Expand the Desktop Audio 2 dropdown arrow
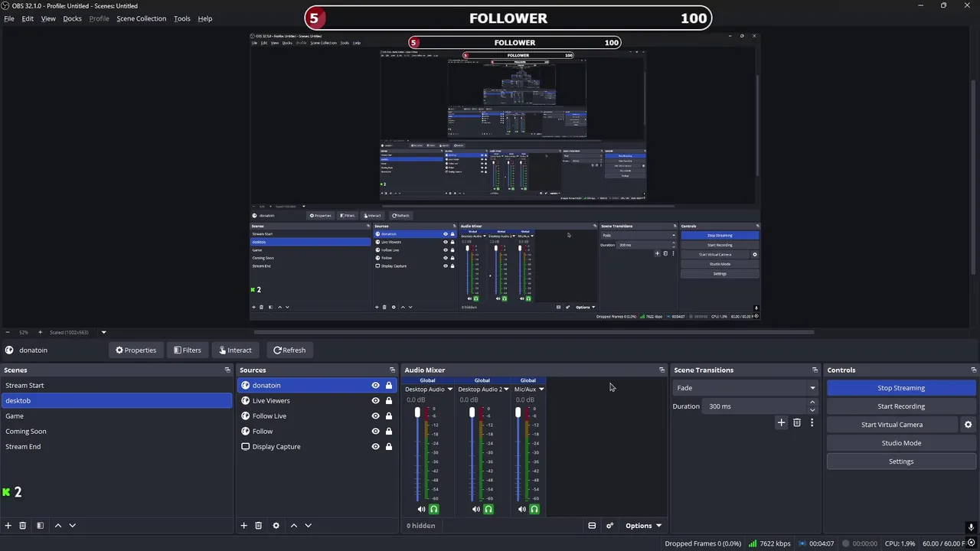The height and width of the screenshot is (551, 980). (505, 390)
